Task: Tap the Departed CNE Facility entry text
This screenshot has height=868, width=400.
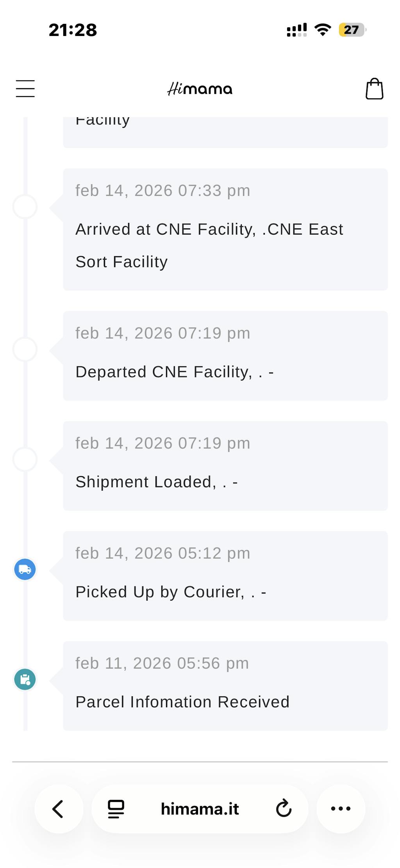Action: click(174, 372)
